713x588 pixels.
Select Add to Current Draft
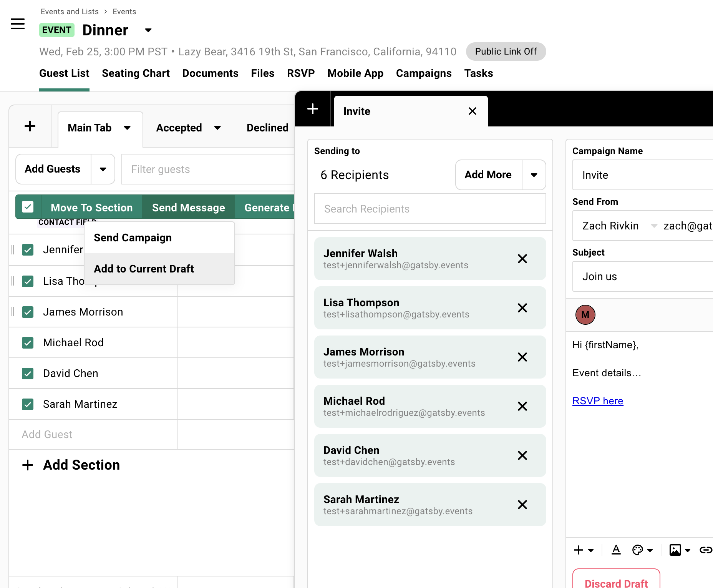[144, 269]
